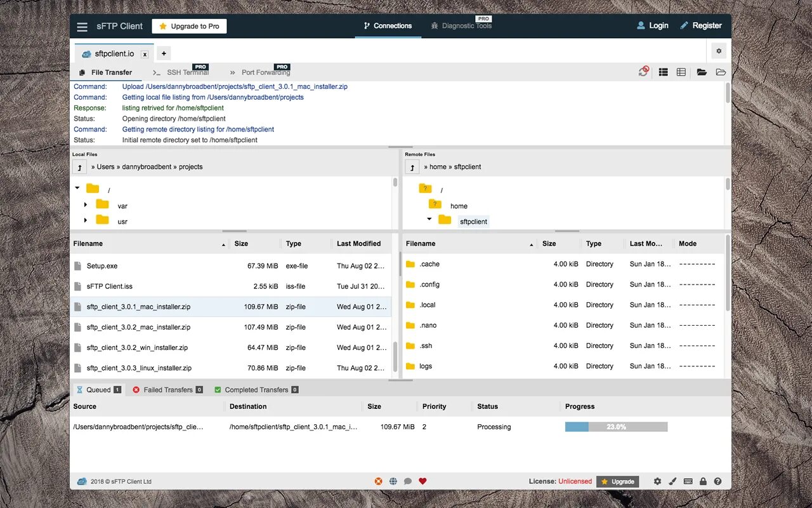Screen dimensions: 812x508
Task: Select the Setup.exe file
Action: click(230, 266)
